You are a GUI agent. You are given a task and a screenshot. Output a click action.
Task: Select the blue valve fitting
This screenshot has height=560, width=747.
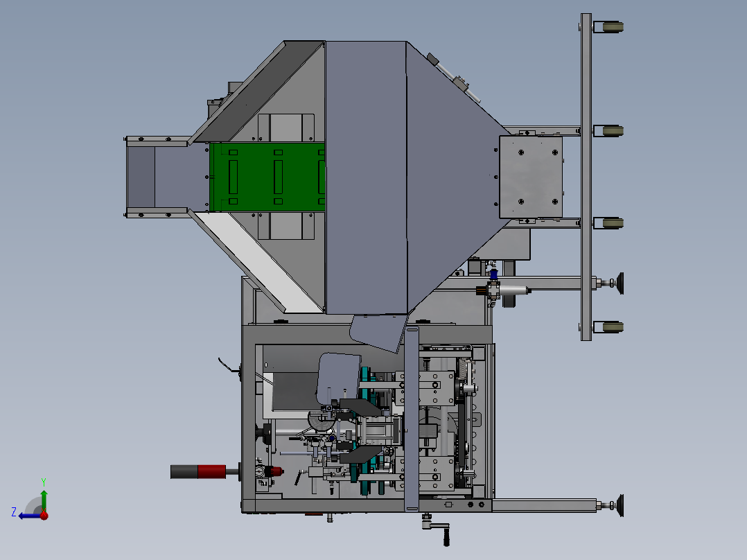click(493, 274)
